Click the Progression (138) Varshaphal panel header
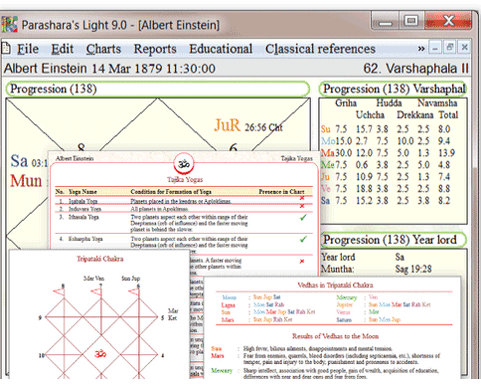Screen dimensions: 481x385 [x=393, y=89]
